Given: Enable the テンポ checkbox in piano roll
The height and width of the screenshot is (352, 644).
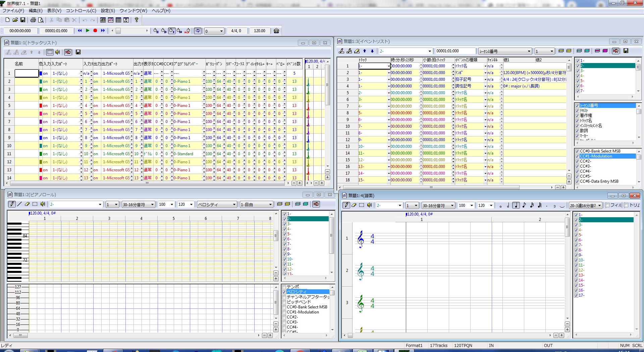Looking at the screenshot, I should (284, 287).
